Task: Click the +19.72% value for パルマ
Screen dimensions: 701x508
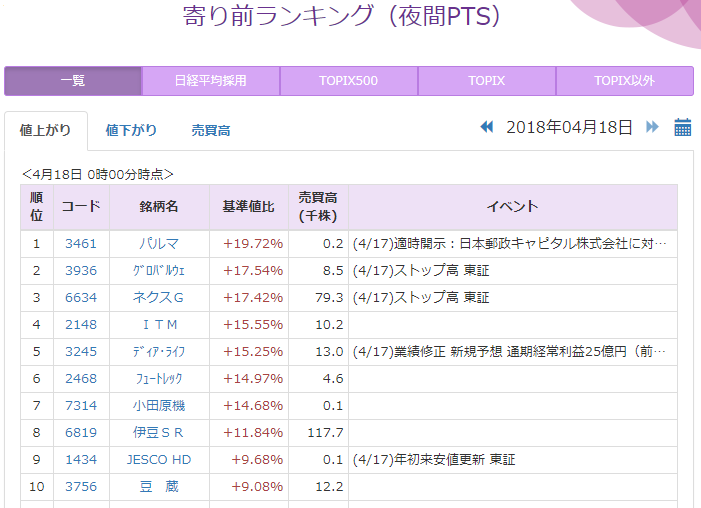Action: point(253,244)
